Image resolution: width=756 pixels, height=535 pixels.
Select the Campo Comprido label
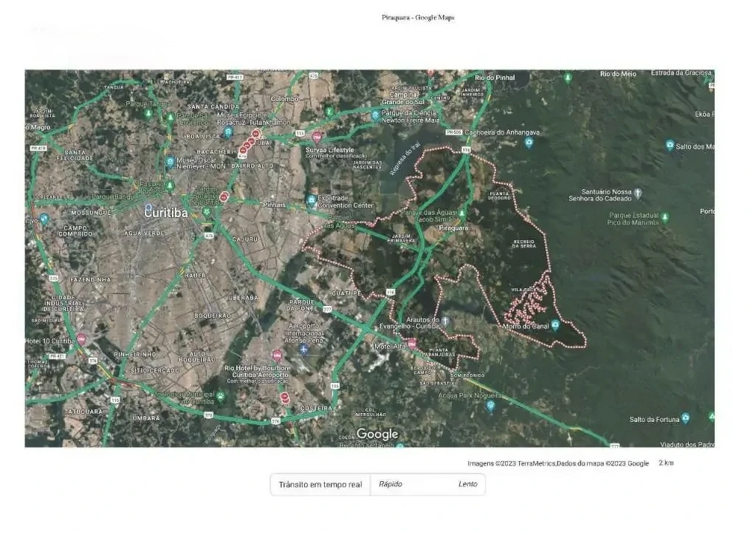75,231
